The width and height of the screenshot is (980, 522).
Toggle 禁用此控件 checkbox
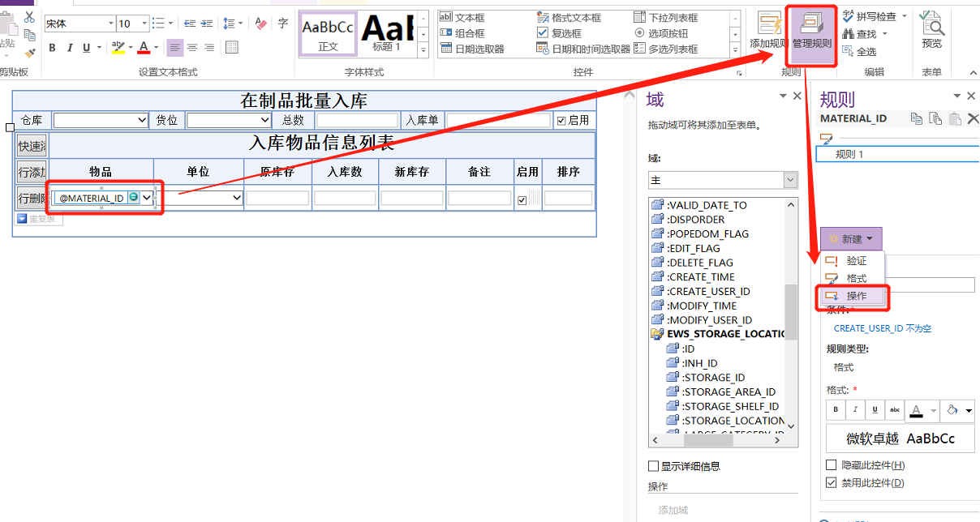[831, 482]
